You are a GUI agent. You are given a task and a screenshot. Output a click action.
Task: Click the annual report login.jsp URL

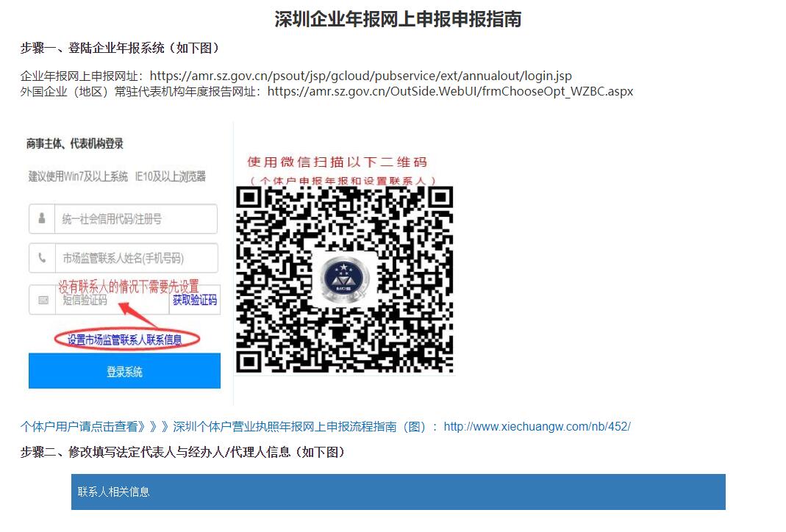(x=360, y=76)
